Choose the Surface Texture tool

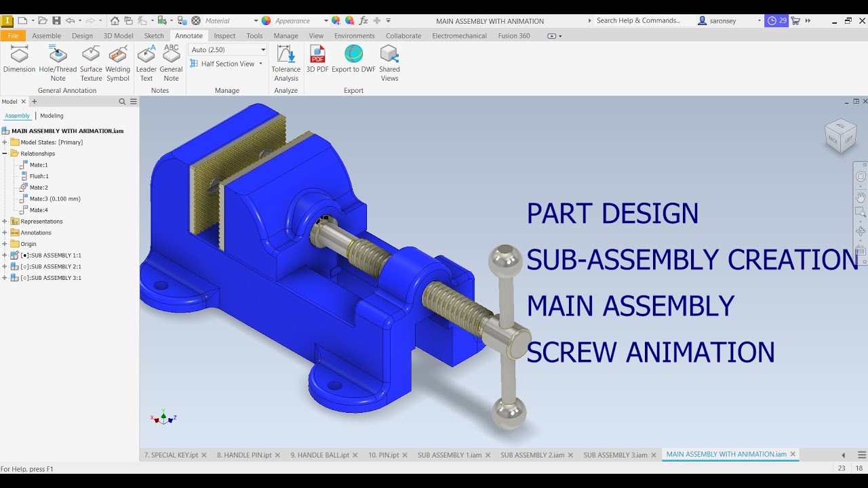pyautogui.click(x=91, y=63)
